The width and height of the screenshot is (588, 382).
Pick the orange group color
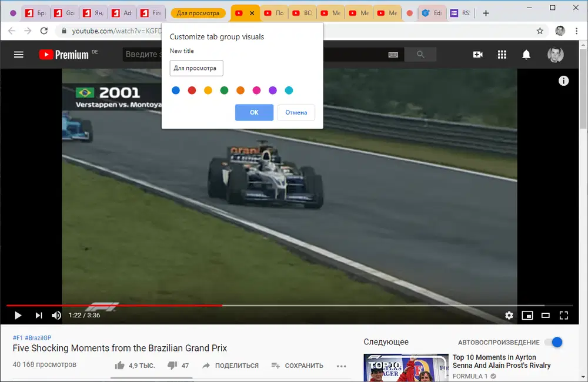240,91
